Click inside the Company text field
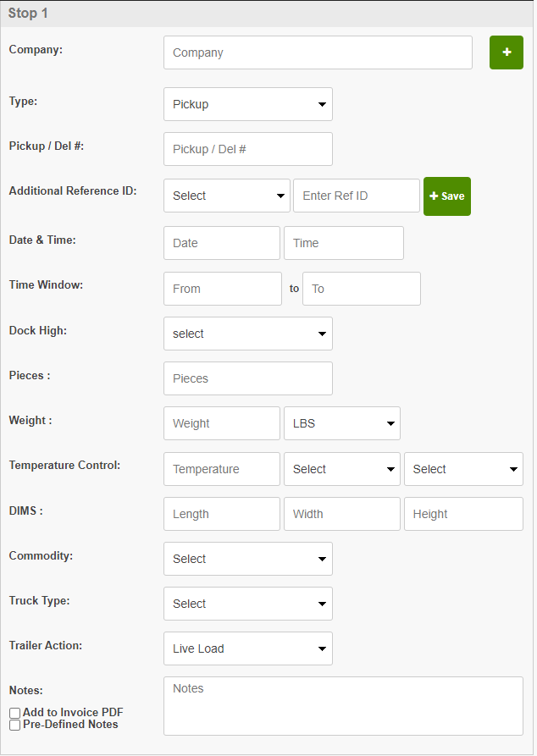This screenshot has height=756, width=537. tap(318, 52)
